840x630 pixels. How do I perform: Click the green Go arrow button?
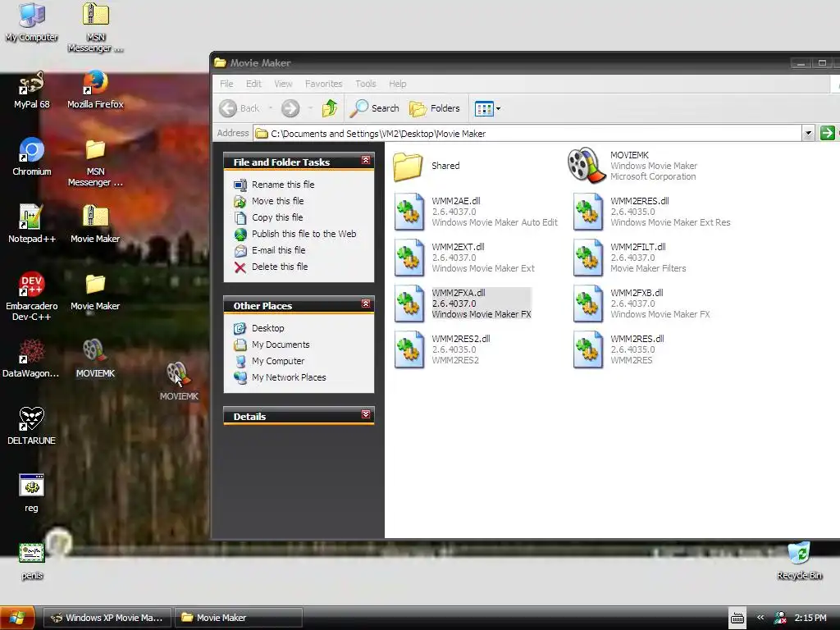pos(827,133)
